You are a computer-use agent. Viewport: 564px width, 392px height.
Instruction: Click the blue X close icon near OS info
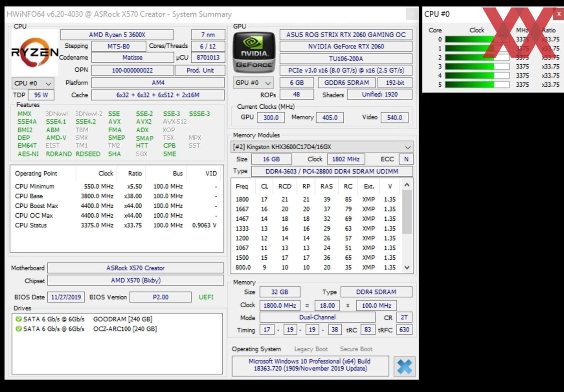point(404,366)
